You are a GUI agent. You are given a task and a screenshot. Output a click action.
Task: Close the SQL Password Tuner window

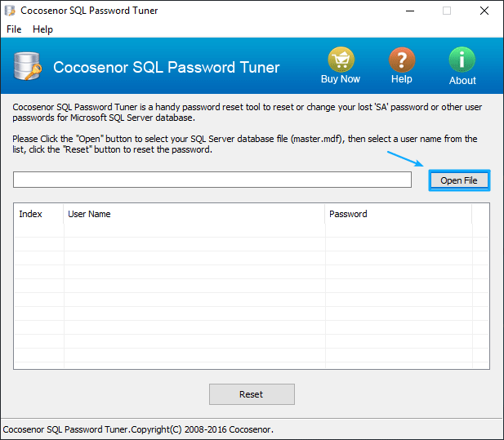[x=484, y=11]
